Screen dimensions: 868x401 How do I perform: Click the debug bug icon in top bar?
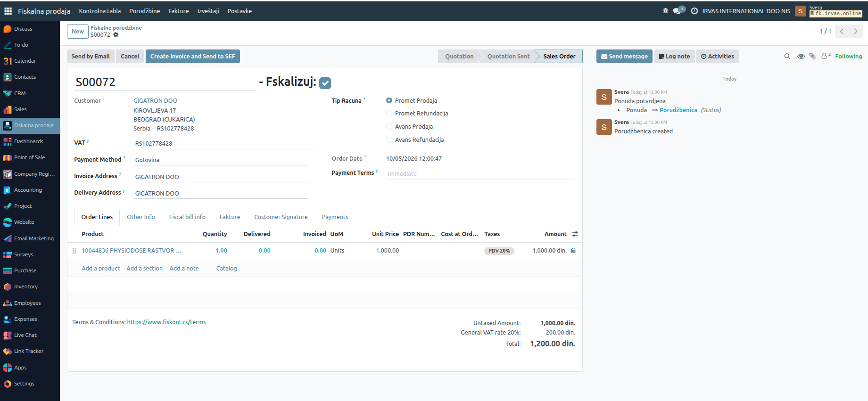pyautogui.click(x=666, y=11)
